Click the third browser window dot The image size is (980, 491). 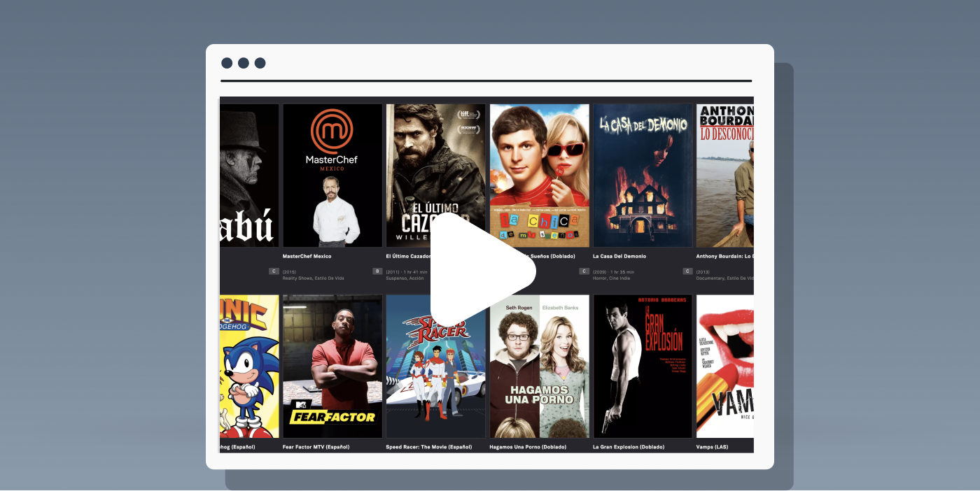[260, 63]
